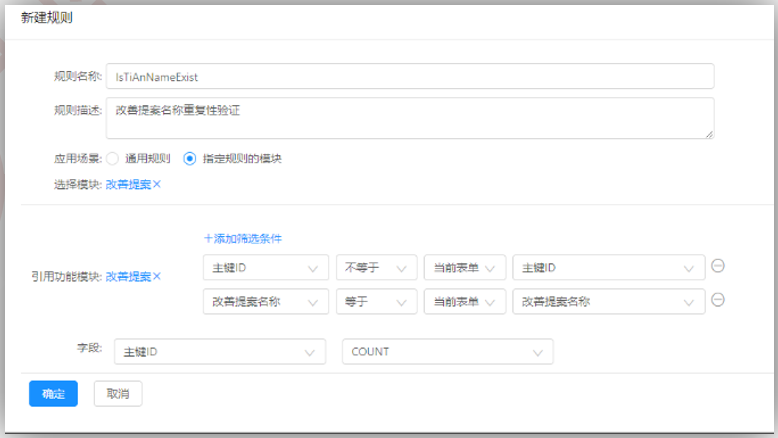Select the 通用规则 radio option
Screen dimensions: 778x438
(x=113, y=158)
